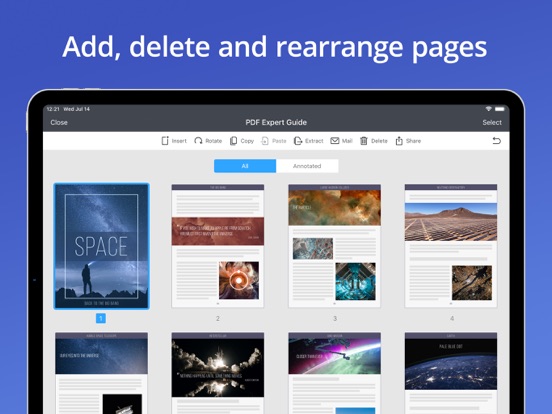
Task: Switch to the Annotated tab
Action: click(307, 166)
